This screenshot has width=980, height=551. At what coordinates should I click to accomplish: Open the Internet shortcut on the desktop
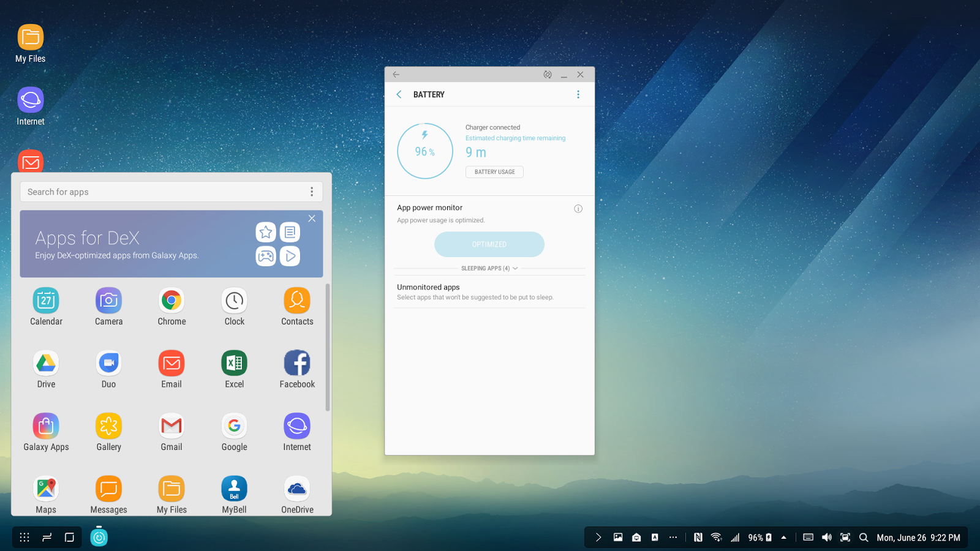pos(30,99)
